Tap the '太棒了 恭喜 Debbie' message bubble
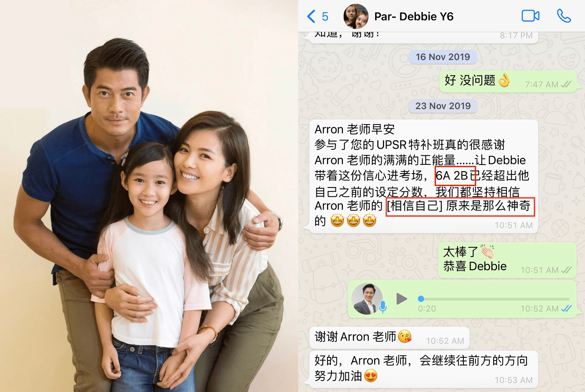This screenshot has height=392, width=585. pos(507,260)
